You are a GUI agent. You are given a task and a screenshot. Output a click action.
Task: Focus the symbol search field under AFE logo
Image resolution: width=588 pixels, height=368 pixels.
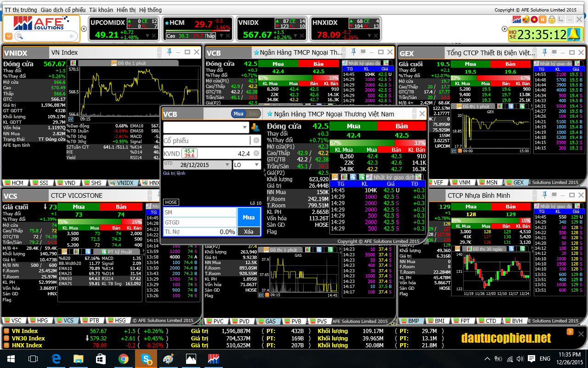[46, 36]
